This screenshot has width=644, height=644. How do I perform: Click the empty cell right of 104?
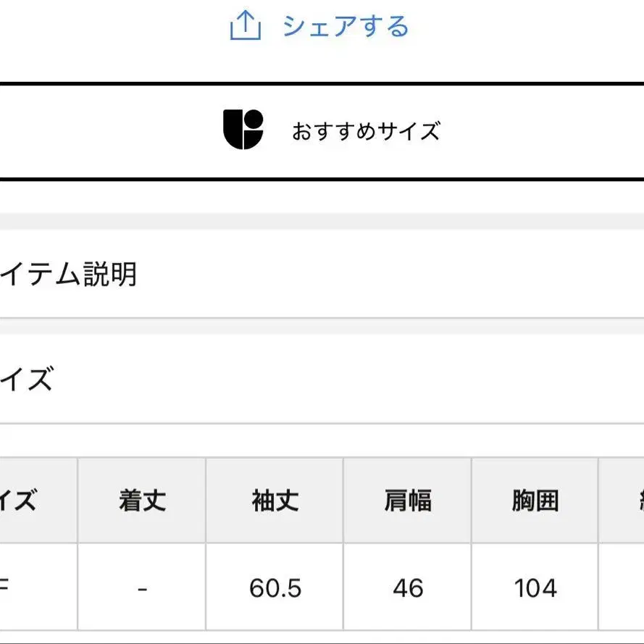tap(623, 587)
